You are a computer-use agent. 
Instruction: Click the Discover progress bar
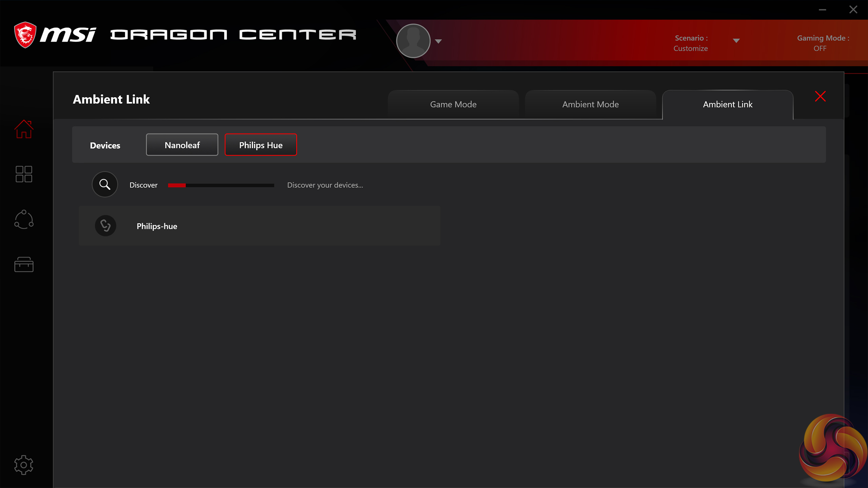(221, 185)
